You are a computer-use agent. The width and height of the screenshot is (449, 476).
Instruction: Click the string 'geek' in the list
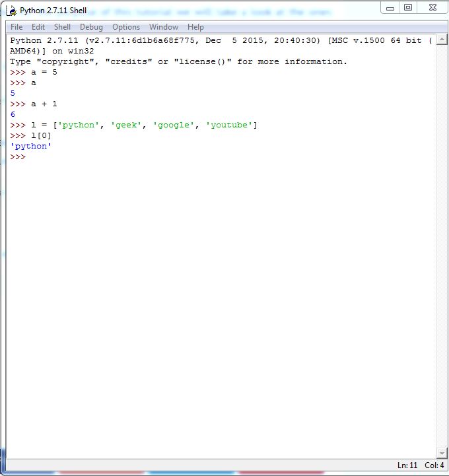tap(126, 125)
